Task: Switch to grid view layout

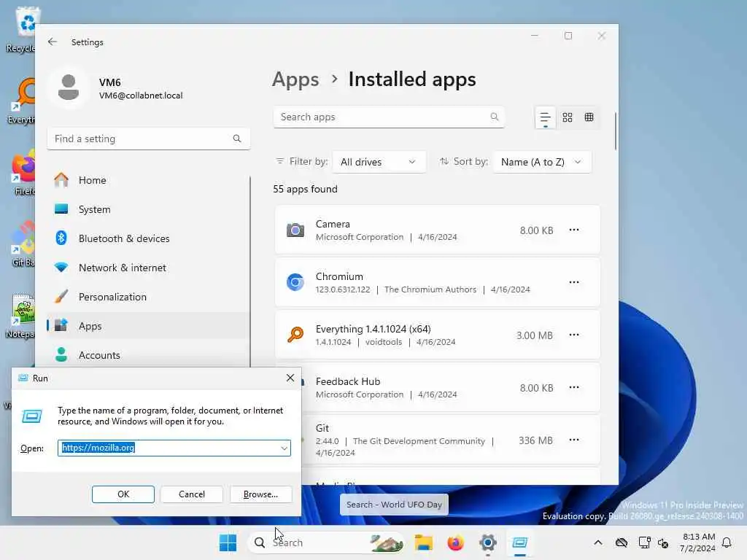Action: pos(567,117)
